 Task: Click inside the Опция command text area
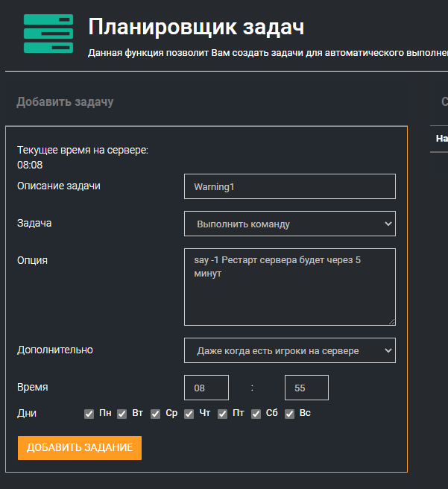tap(289, 287)
